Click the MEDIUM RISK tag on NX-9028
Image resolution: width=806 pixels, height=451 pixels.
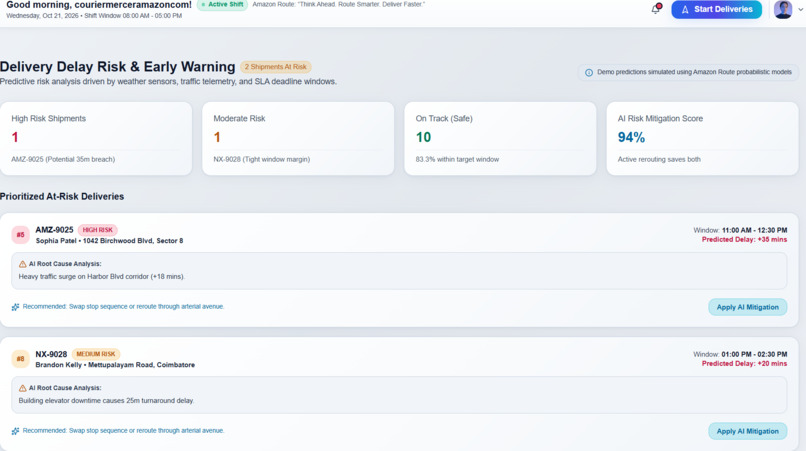pos(96,354)
